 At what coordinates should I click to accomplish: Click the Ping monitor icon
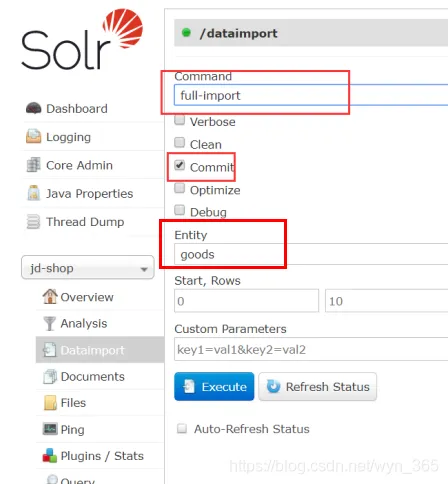(50, 429)
